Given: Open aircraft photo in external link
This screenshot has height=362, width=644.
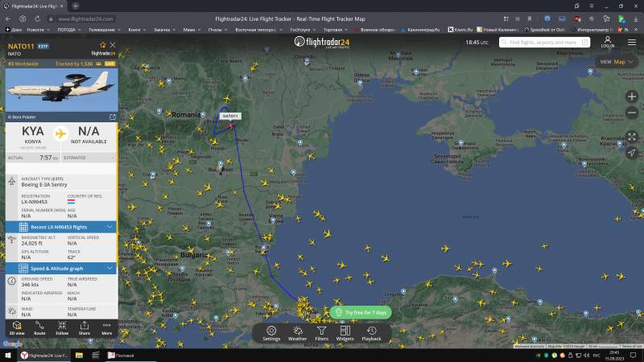Looking at the screenshot, I should click(113, 117).
